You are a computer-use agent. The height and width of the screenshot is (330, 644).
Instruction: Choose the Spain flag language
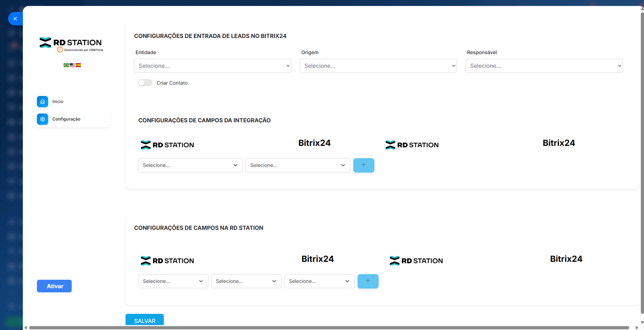[x=78, y=65]
